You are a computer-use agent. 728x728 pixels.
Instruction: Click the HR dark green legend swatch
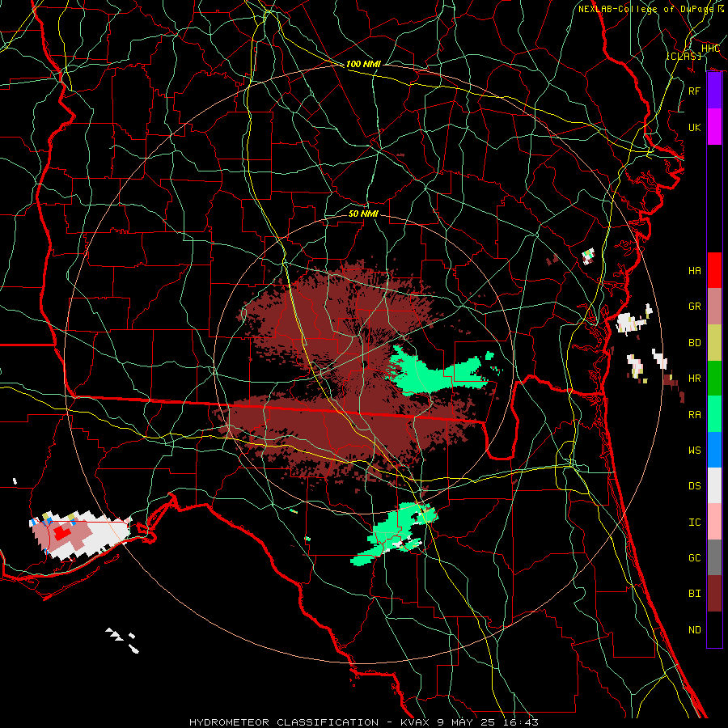(x=714, y=378)
